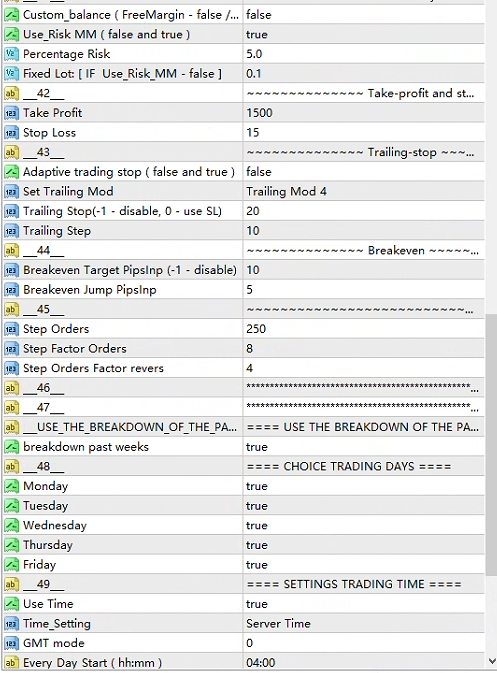Click the icon next to Use_Risk MM

click(x=12, y=34)
